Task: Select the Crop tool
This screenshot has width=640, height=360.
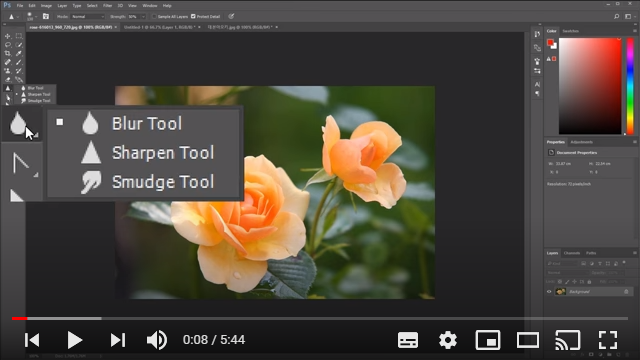Action: tap(7, 53)
